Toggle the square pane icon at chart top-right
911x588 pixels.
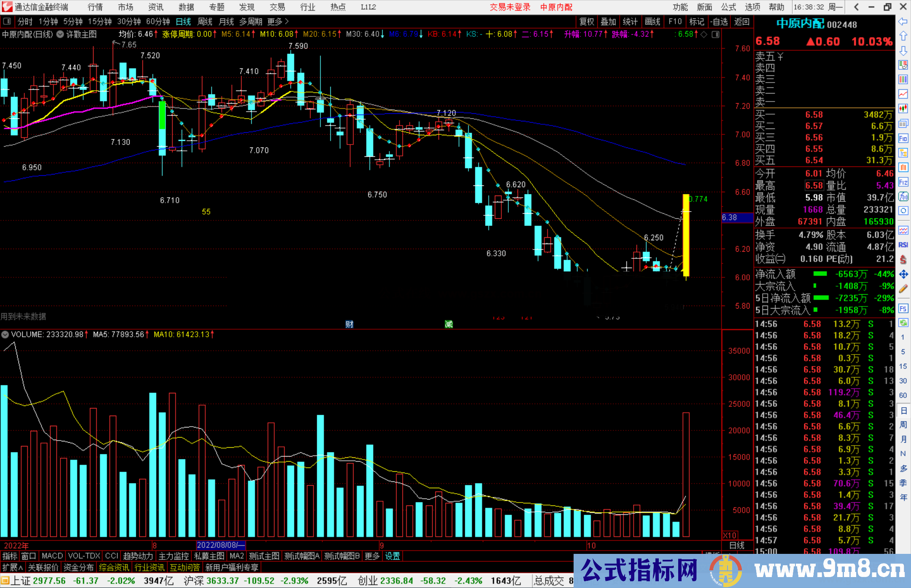pos(715,35)
